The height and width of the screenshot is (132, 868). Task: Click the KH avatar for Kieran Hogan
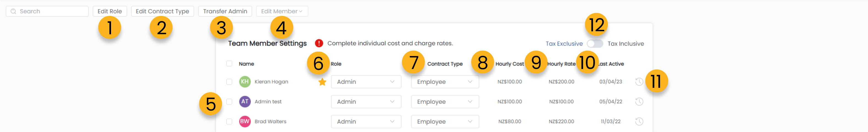coord(245,82)
